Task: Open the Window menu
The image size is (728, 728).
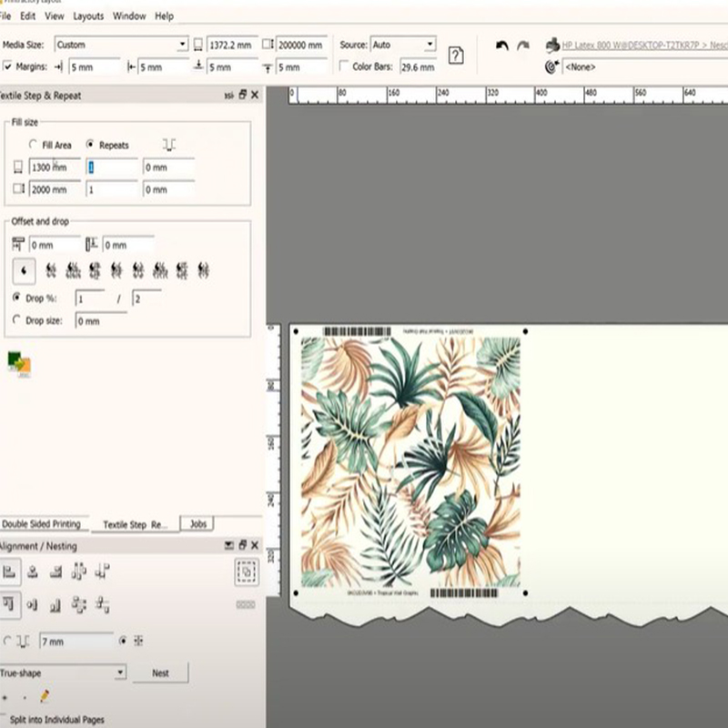Action: 129,16
